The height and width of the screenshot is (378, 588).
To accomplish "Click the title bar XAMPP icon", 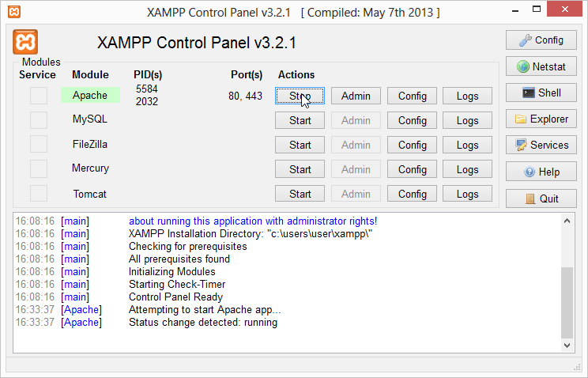I will pyautogui.click(x=13, y=12).
